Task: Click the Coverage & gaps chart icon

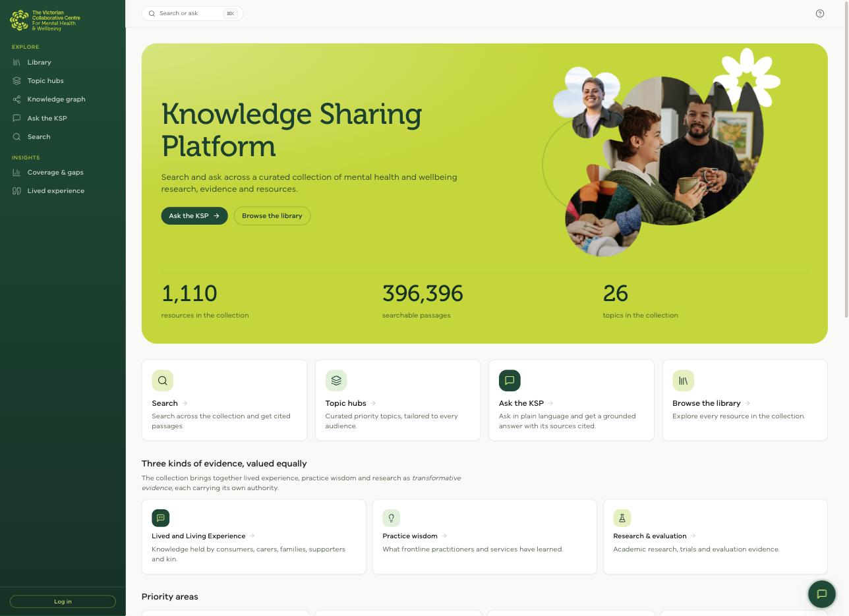Action: click(x=16, y=172)
